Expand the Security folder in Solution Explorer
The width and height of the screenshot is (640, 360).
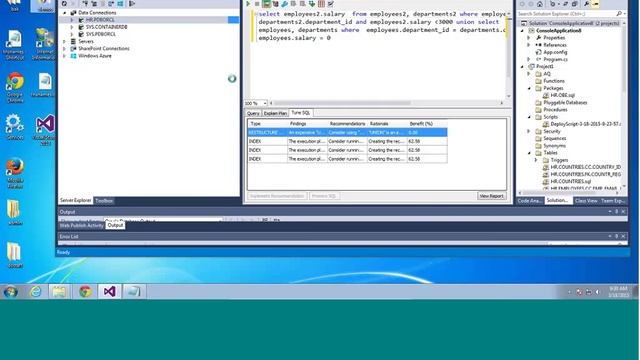pyautogui.click(x=529, y=131)
